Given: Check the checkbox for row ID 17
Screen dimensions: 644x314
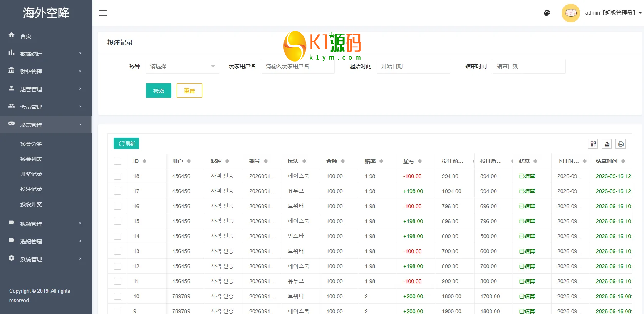Looking at the screenshot, I should [x=117, y=191].
